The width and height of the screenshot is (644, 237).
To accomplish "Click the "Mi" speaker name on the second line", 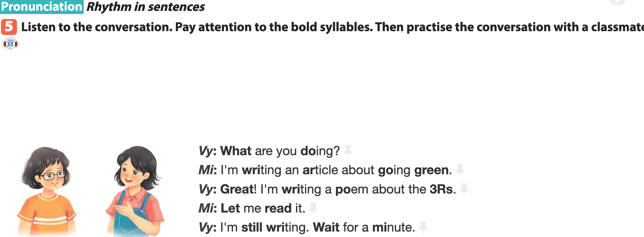I will (x=206, y=170).
